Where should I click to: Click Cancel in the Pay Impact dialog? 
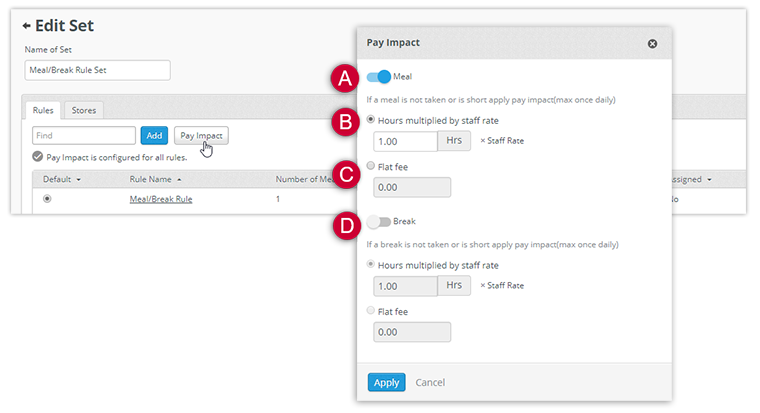(430, 382)
